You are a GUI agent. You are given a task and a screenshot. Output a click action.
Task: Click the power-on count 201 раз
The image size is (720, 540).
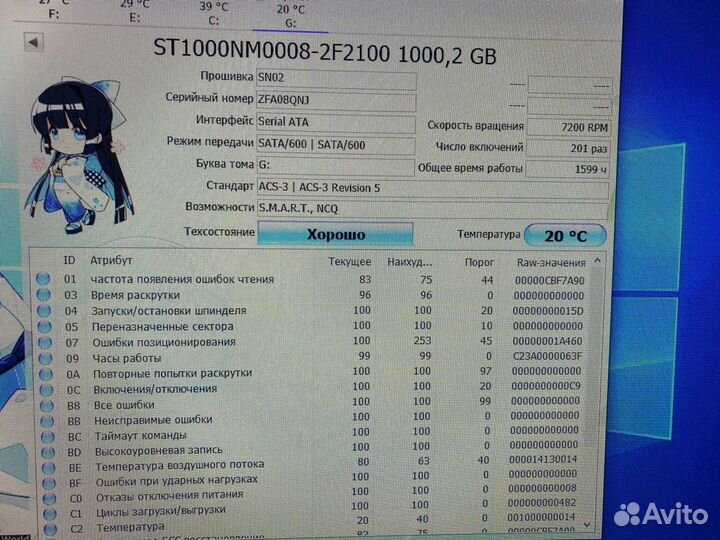[568, 149]
